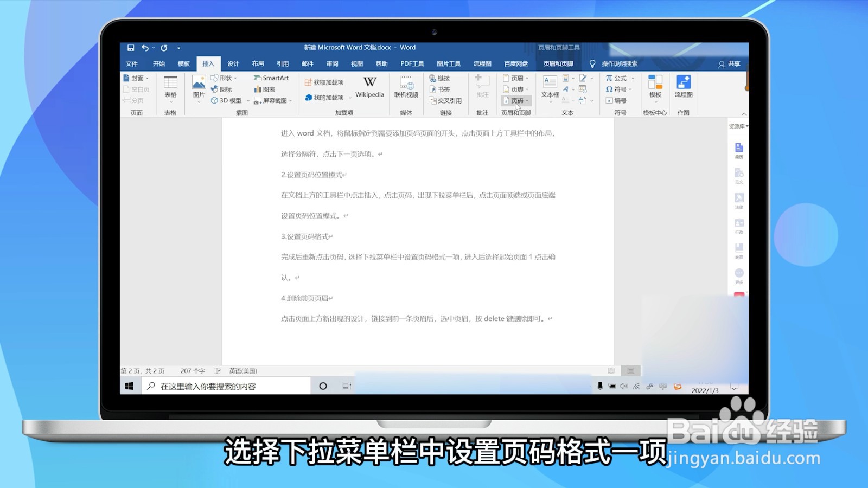The height and width of the screenshot is (488, 868).
Task: Insert a Link (链接)
Action: [440, 78]
